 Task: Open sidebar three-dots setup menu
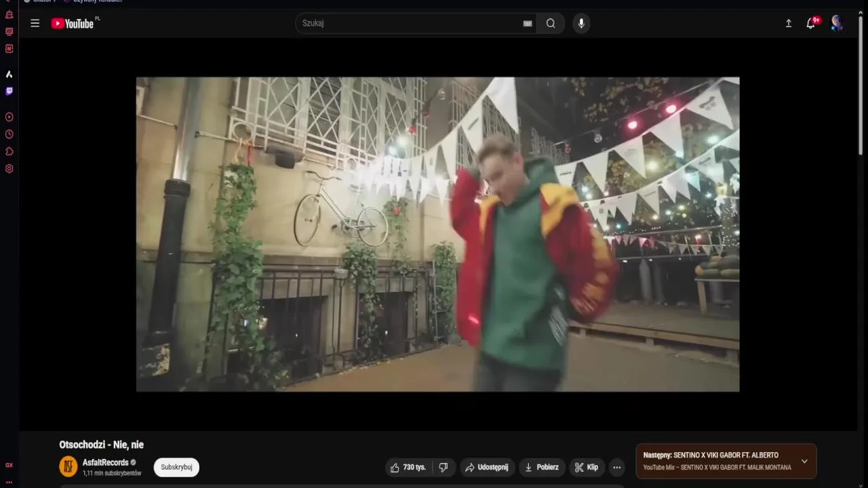9,482
